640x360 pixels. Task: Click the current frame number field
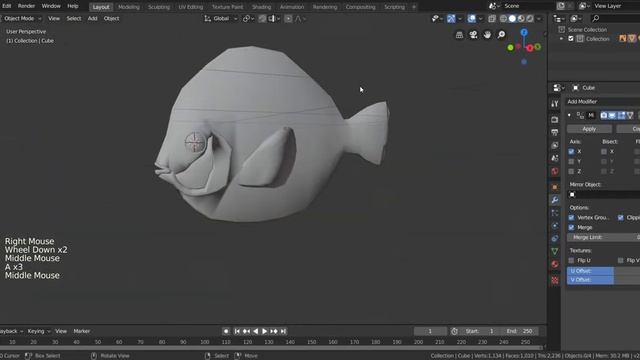point(430,331)
